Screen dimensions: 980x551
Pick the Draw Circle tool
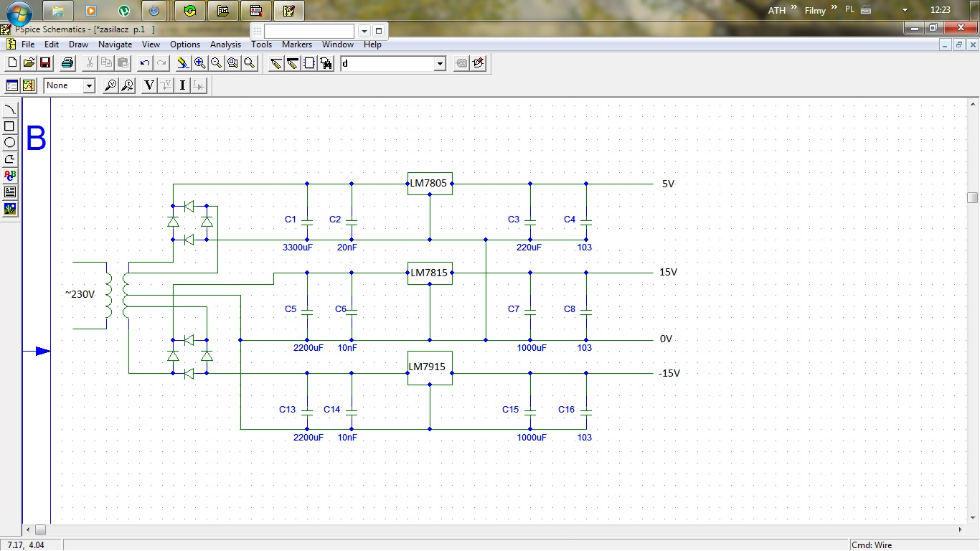pos(10,142)
